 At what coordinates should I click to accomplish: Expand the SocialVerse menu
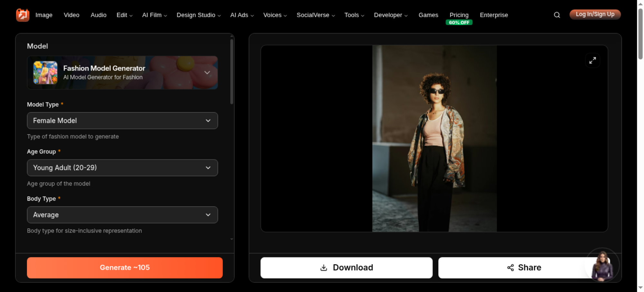316,15
